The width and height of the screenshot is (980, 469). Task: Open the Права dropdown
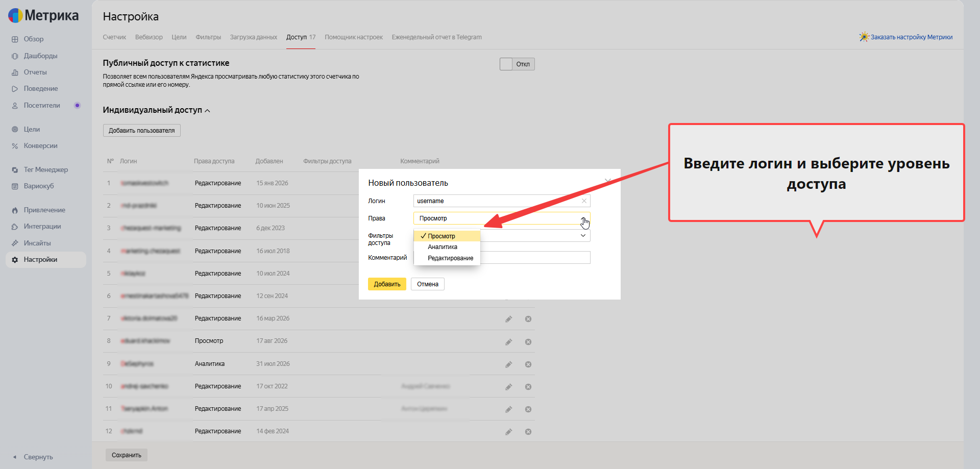pos(502,218)
